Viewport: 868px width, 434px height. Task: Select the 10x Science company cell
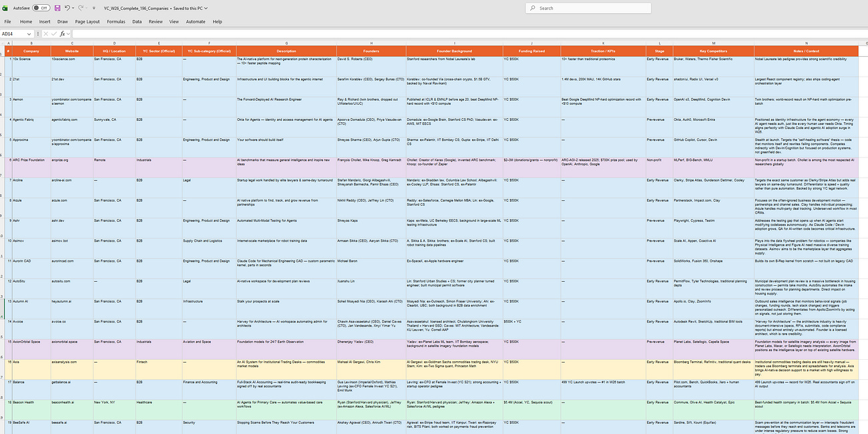click(31, 67)
